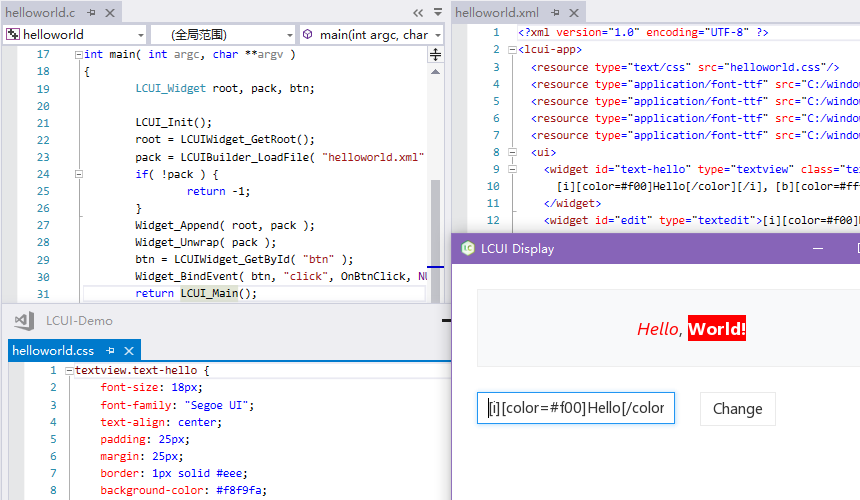The image size is (860, 500).
Task: Click the "helloworld.xml" string on line 23
Action: coord(373,157)
